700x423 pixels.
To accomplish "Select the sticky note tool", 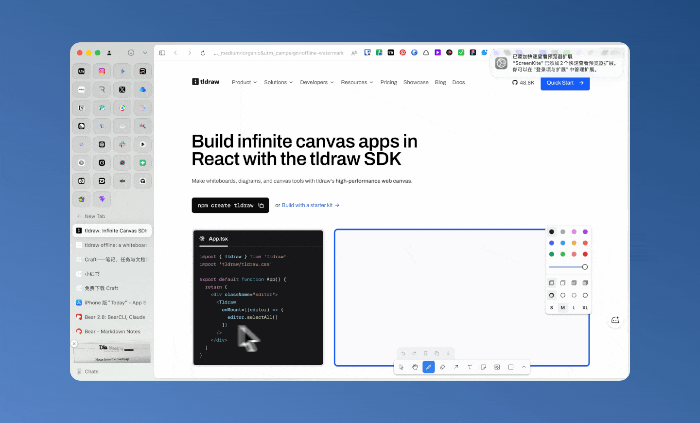I will [483, 367].
